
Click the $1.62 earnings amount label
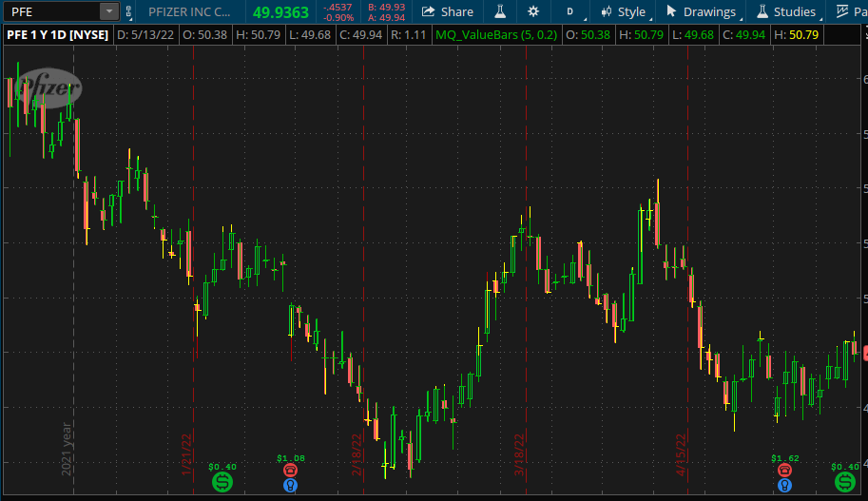[x=785, y=458]
